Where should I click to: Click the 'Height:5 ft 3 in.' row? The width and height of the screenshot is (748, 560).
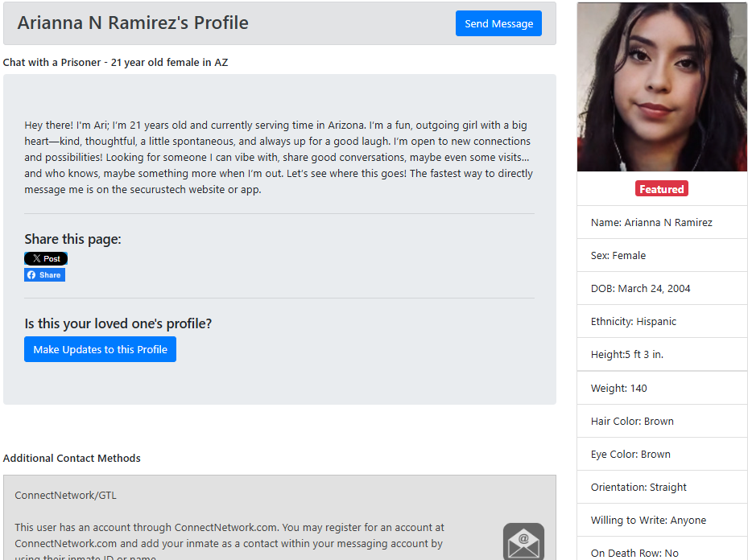[662, 354]
